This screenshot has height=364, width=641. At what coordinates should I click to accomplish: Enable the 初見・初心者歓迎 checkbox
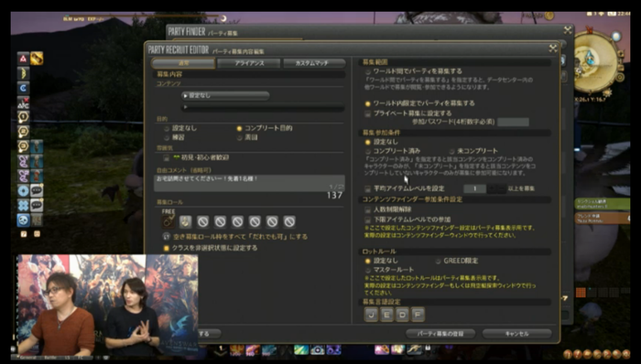pyautogui.click(x=167, y=157)
